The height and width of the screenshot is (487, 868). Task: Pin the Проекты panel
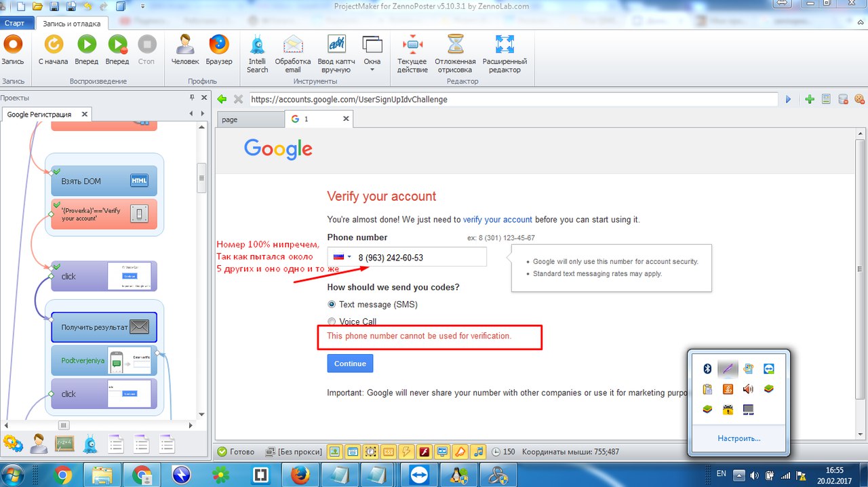pyautogui.click(x=192, y=98)
